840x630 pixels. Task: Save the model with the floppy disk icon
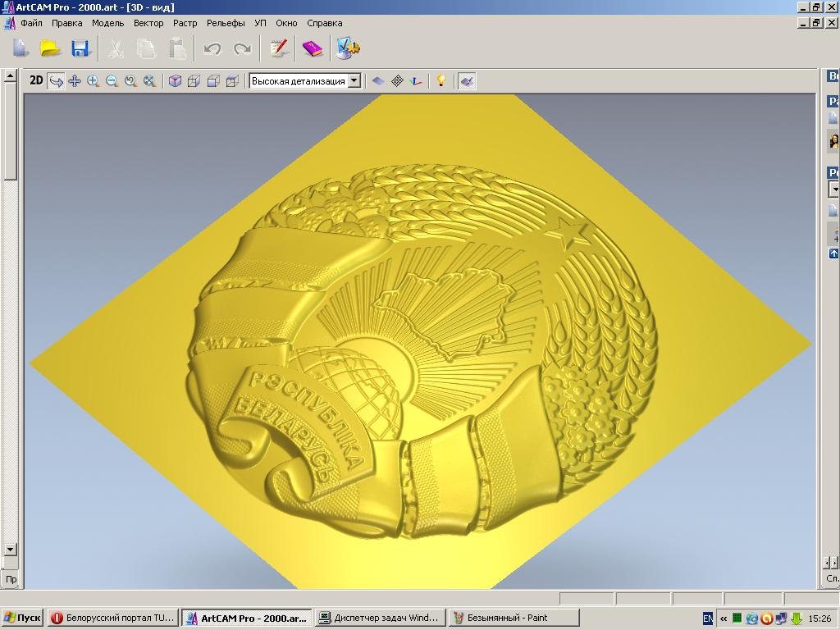pyautogui.click(x=80, y=48)
